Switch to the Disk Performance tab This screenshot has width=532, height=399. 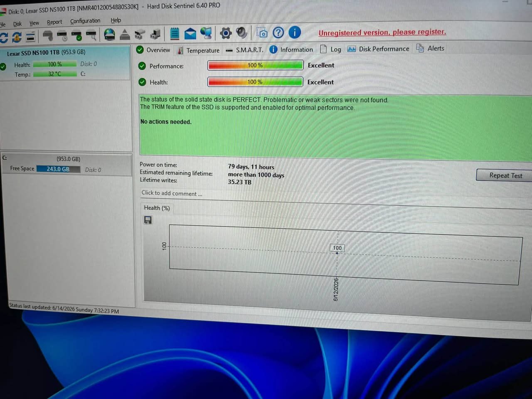[379, 49]
